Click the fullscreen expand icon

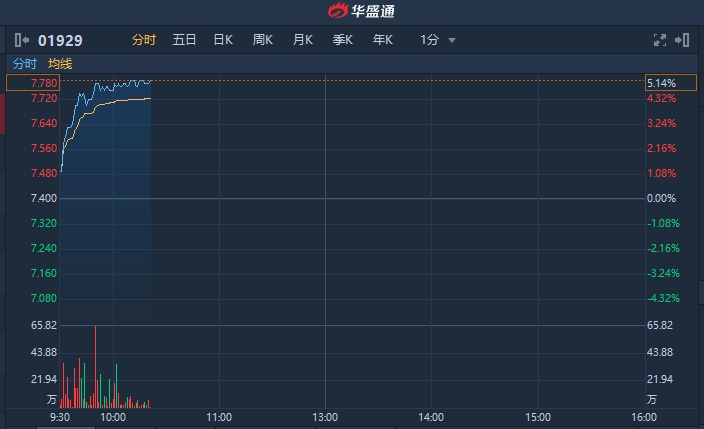click(659, 40)
